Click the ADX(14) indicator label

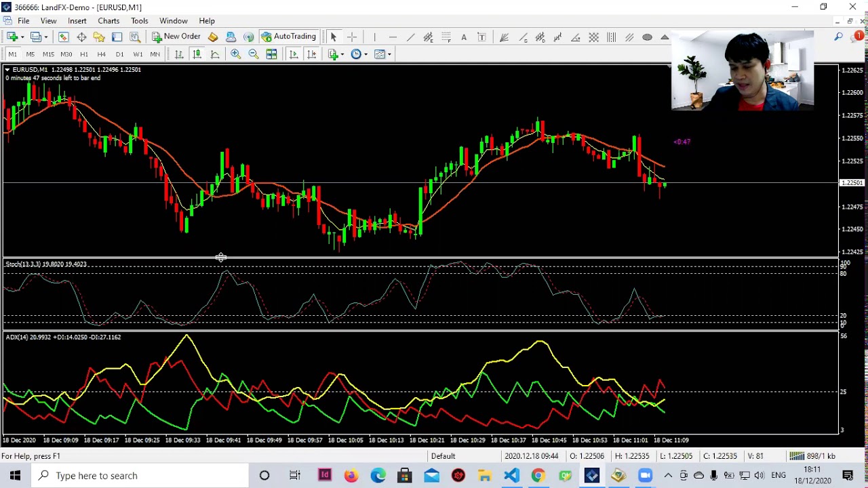tap(63, 337)
